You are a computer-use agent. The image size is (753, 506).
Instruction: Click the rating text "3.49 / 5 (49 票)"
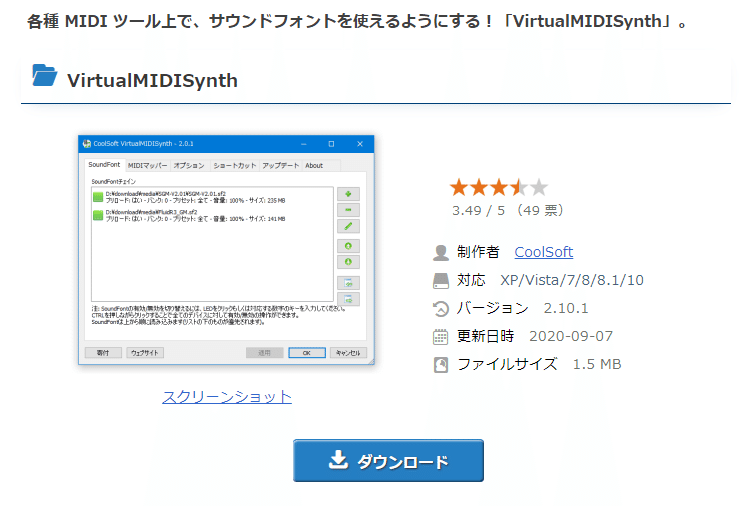tap(508, 210)
